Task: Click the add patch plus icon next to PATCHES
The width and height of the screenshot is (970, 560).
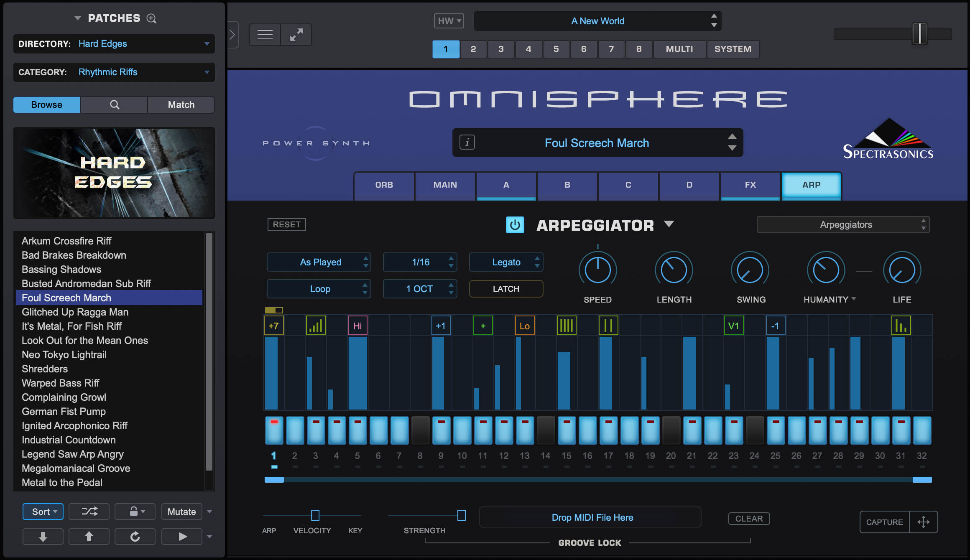Action: click(151, 18)
